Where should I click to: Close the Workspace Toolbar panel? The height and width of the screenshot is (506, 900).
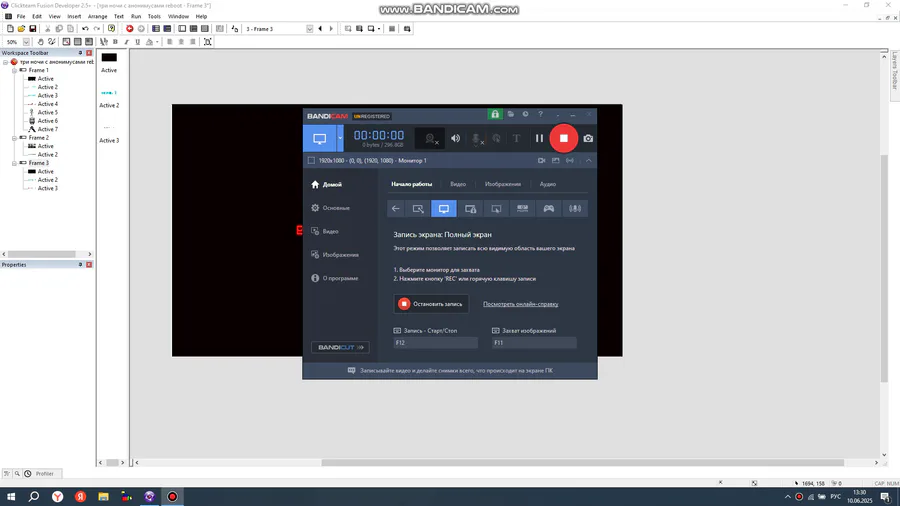tap(89, 53)
